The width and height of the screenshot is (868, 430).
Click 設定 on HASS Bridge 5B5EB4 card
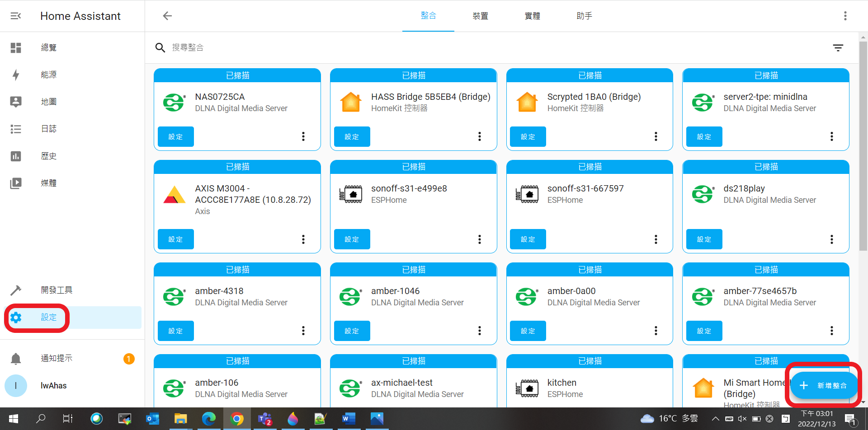[352, 136]
